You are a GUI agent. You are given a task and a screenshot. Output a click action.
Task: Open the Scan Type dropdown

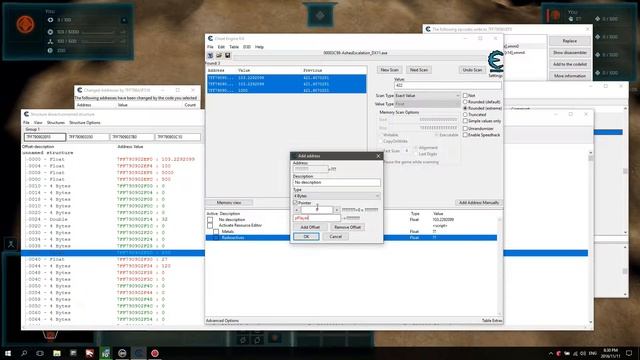[x=427, y=96]
